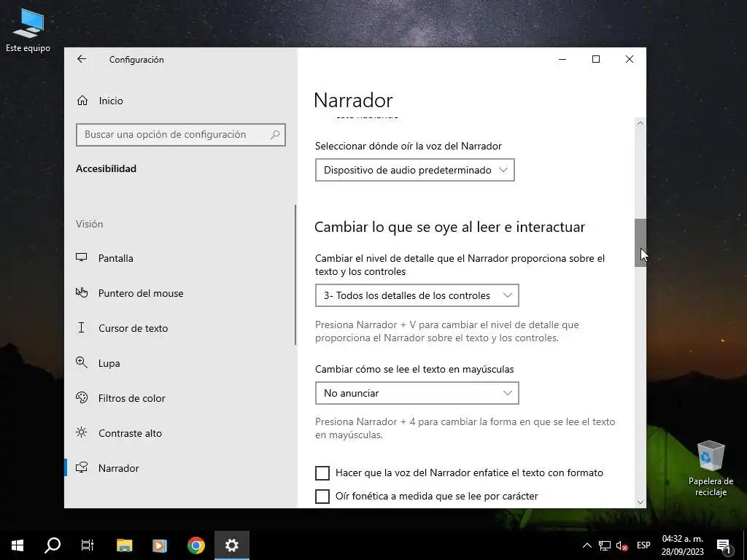Click the high contrast sun icon
747x560 pixels.
point(82,432)
